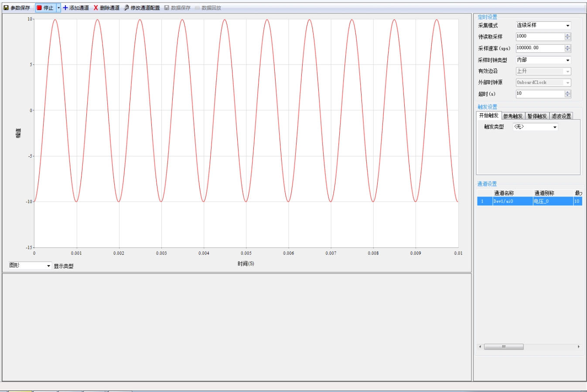Expand the arrow next to 停止 button

click(x=58, y=8)
